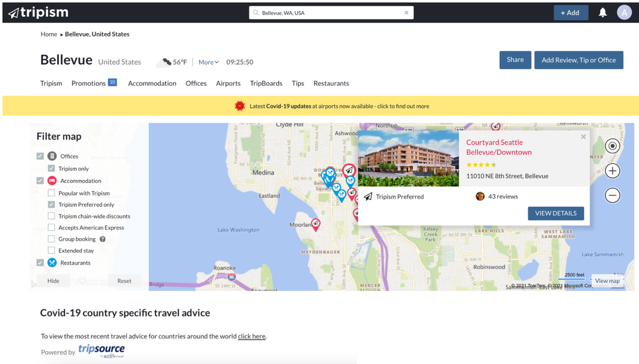Click the locate-me target icon on the map

click(x=612, y=146)
